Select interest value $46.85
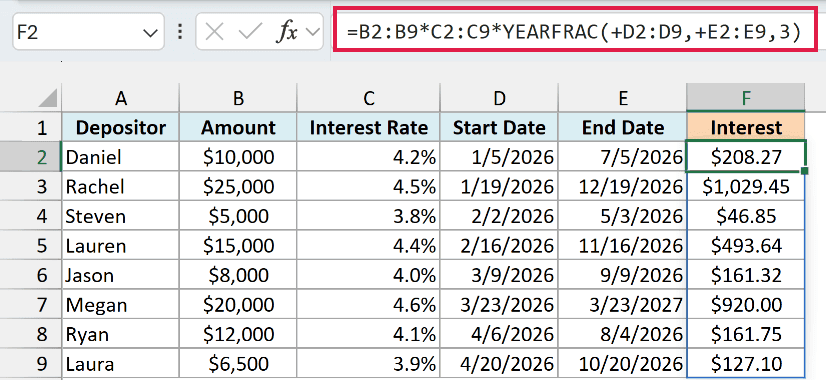826x380 pixels. tap(745, 216)
